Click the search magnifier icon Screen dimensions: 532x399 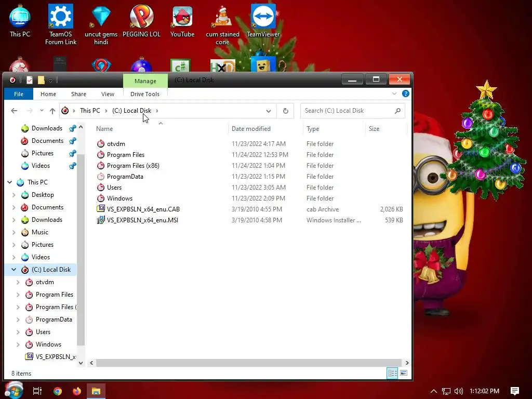[397, 111]
